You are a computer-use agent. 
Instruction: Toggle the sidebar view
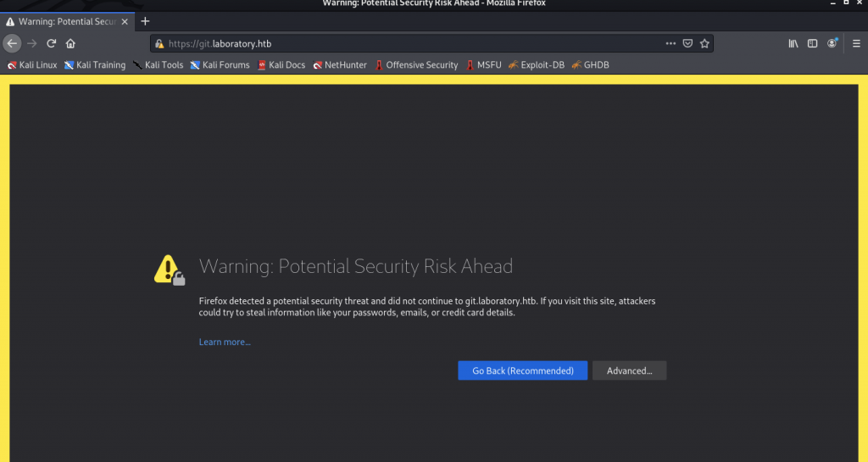point(812,43)
